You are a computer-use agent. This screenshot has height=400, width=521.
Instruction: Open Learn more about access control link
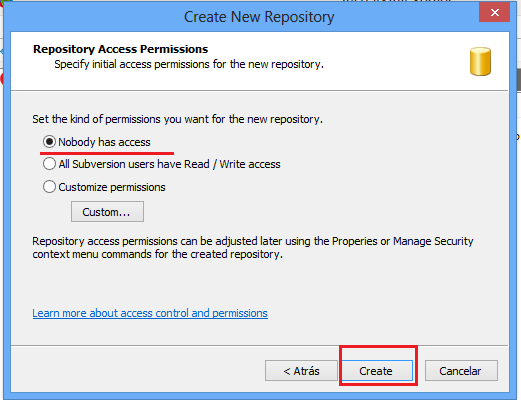pos(150,313)
